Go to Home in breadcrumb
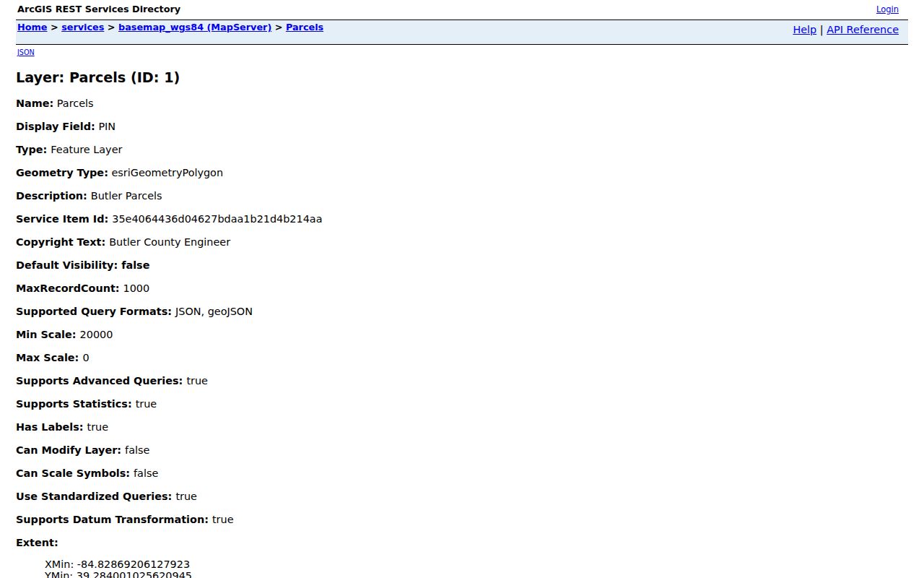 pyautogui.click(x=32, y=27)
